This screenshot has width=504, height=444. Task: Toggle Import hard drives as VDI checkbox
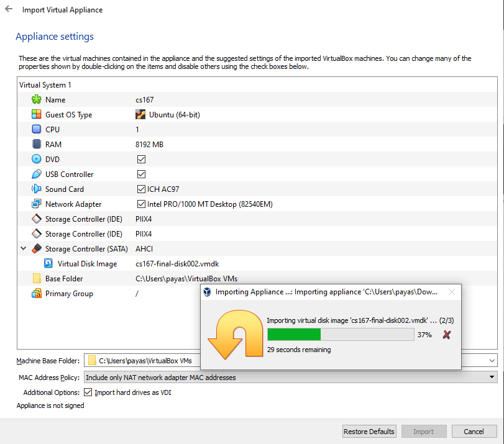pos(88,392)
